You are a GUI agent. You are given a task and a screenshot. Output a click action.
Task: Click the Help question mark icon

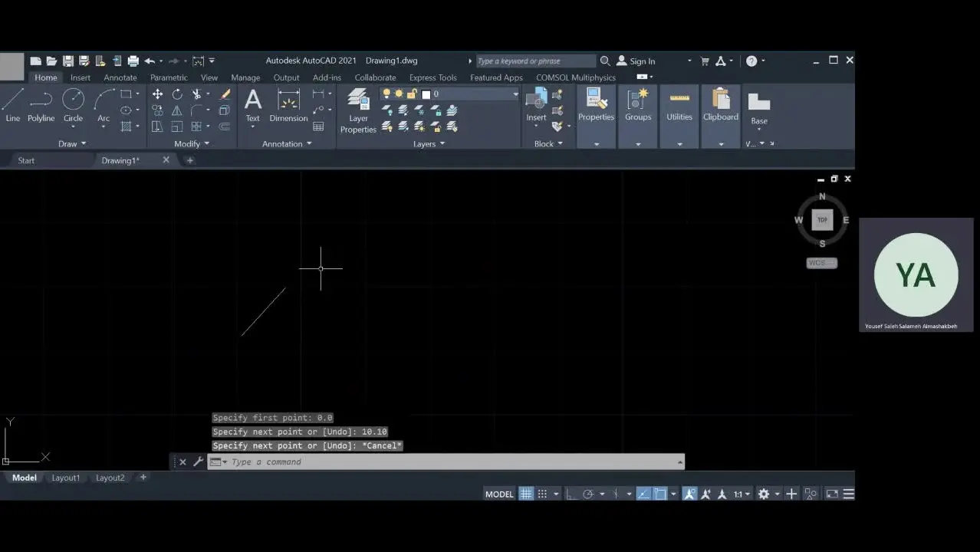tap(751, 61)
